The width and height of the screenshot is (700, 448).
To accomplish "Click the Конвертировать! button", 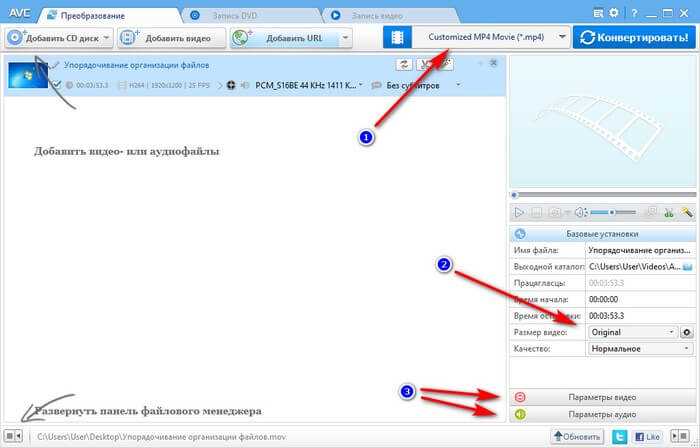I will [x=634, y=37].
